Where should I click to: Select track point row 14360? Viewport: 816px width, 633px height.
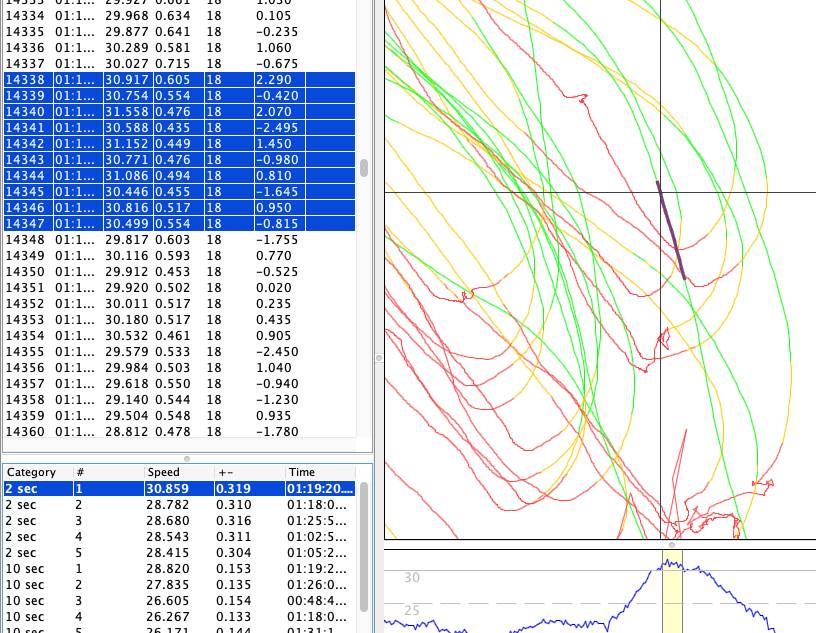click(180, 432)
